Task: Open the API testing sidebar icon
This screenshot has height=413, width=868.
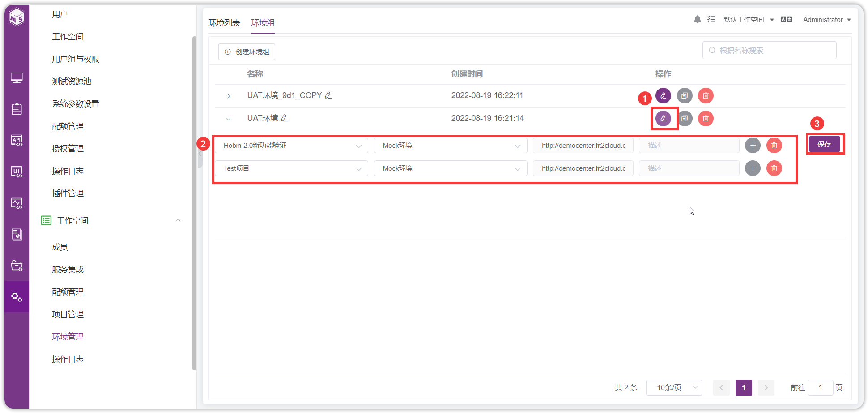Action: (17, 140)
